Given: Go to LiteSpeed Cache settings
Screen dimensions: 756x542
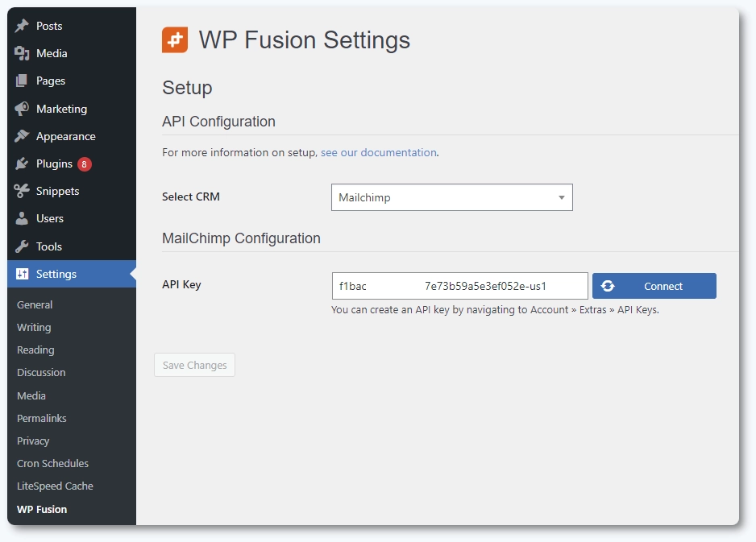Looking at the screenshot, I should [55, 486].
